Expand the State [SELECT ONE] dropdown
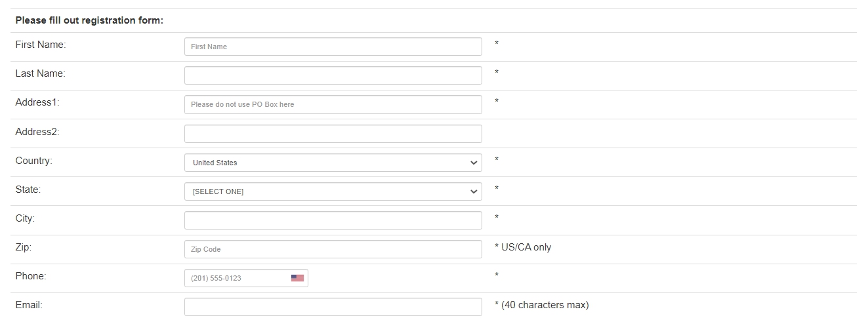The image size is (868, 320). point(333,191)
